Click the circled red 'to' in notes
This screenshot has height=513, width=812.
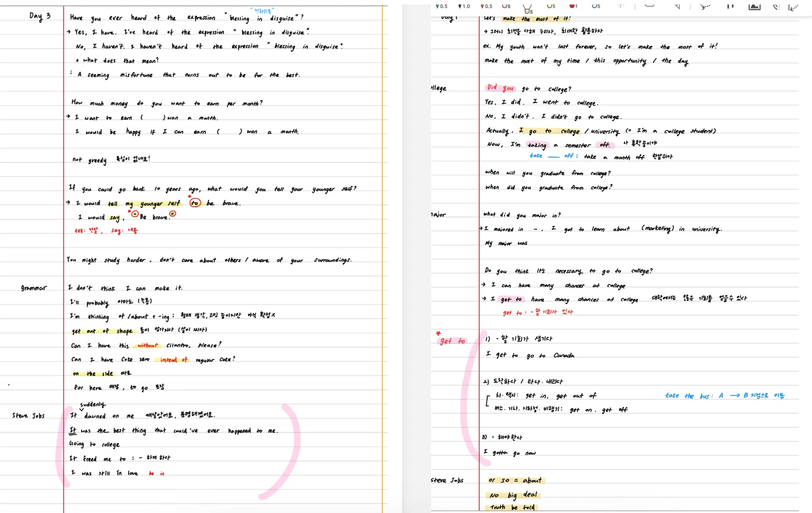[195, 203]
